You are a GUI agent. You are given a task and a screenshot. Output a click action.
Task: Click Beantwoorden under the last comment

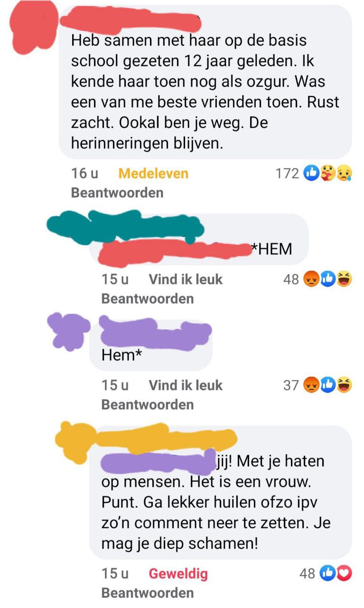148,593
